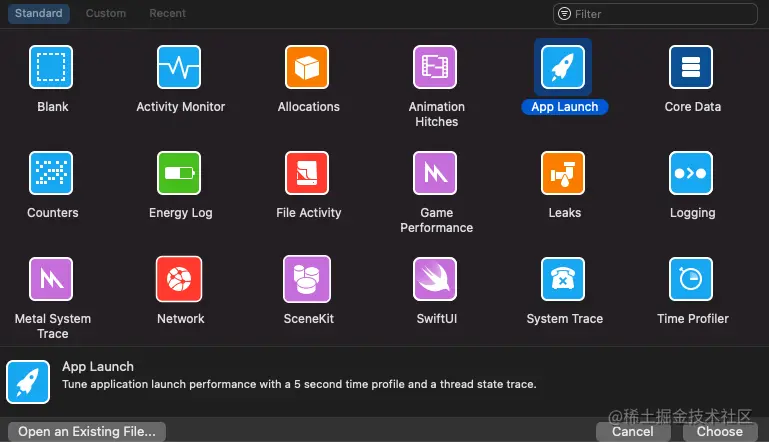Click the Game Performance label text
The height and width of the screenshot is (442, 769).
[x=436, y=220]
